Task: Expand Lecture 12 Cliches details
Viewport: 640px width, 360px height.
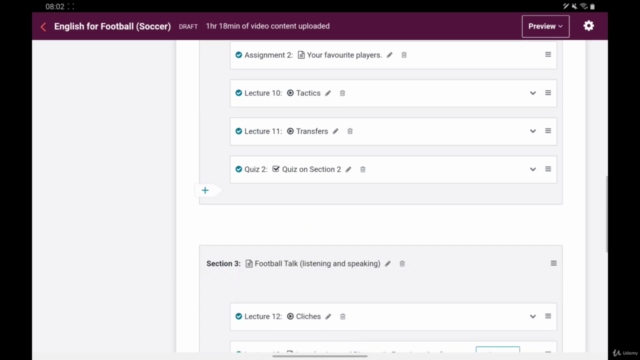Action: 533,316
